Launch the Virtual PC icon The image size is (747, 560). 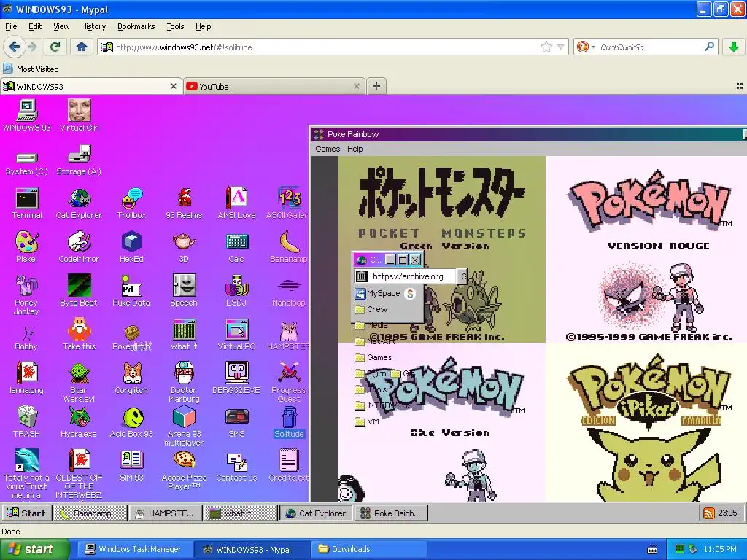(236, 335)
